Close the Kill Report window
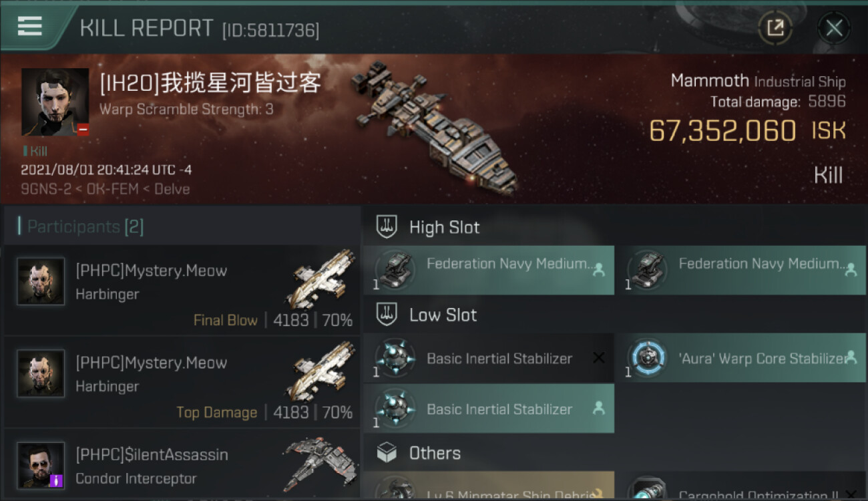 [x=834, y=28]
